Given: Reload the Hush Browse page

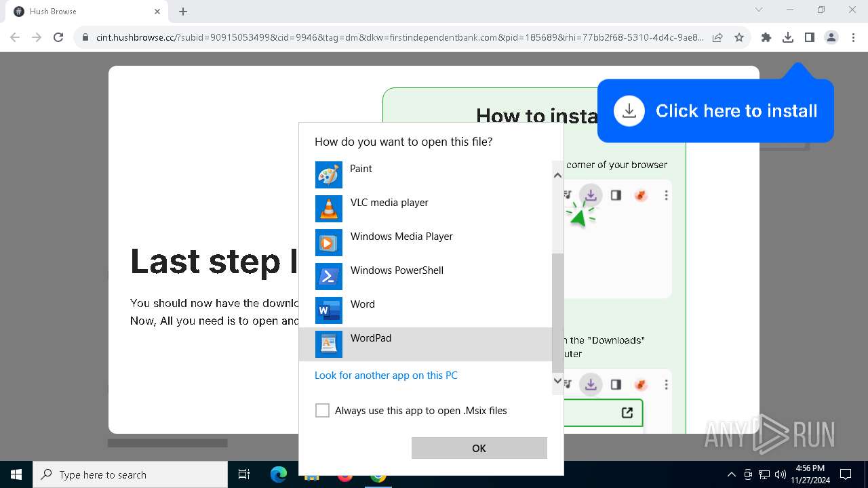Looking at the screenshot, I should click(58, 38).
